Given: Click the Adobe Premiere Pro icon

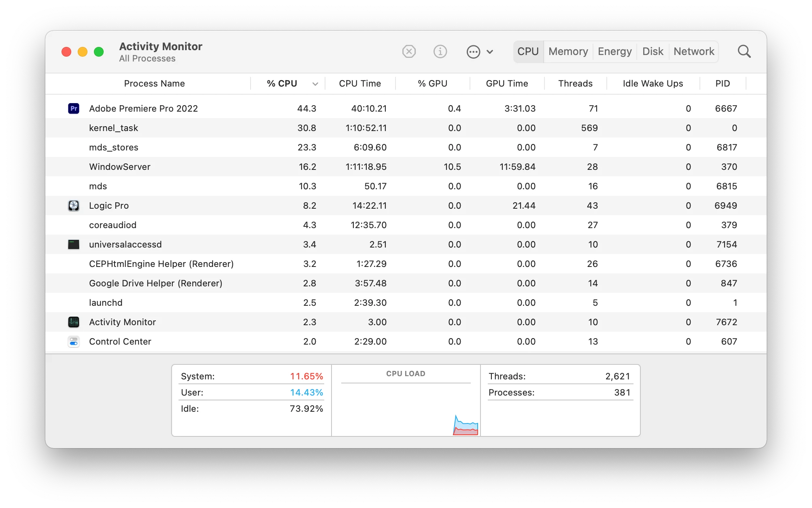Looking at the screenshot, I should (74, 108).
